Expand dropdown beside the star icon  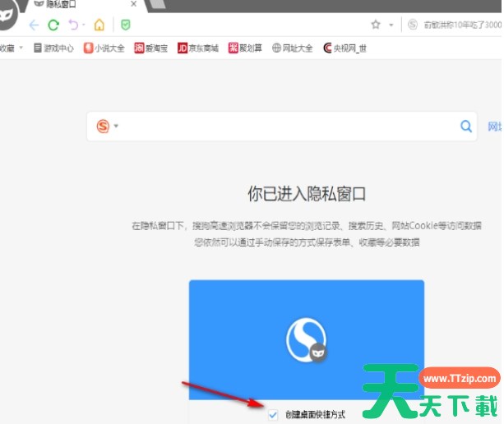(x=391, y=25)
